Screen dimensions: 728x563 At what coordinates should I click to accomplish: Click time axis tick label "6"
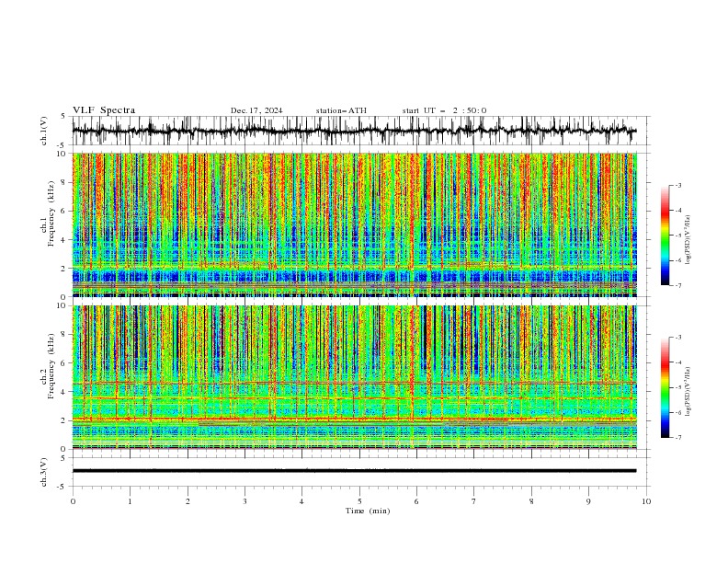pos(416,501)
